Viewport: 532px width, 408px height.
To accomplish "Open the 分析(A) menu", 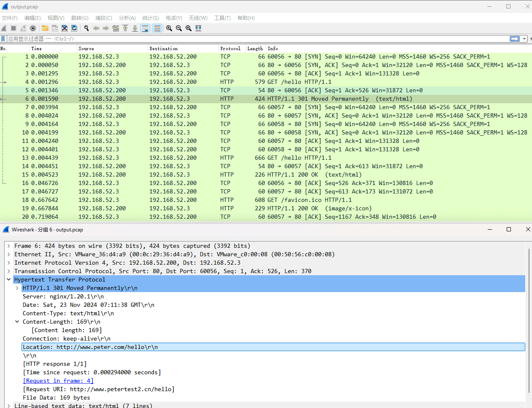I will click(x=127, y=18).
